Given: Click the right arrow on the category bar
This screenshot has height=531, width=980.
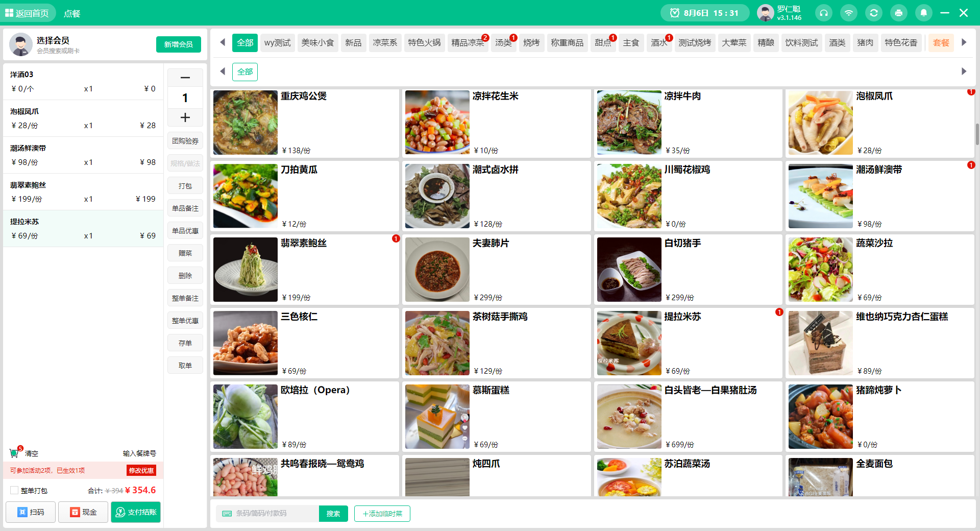Looking at the screenshot, I should [964, 42].
